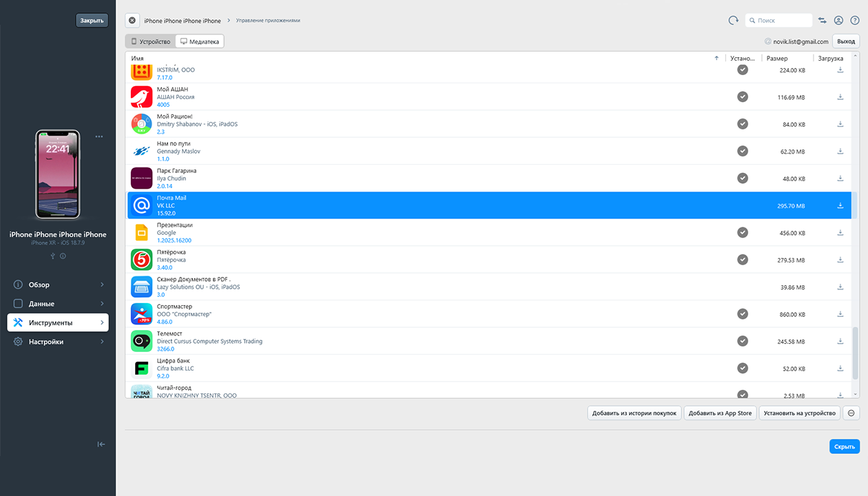
Task: Click the USB connection icon under device name
Action: pyautogui.click(x=52, y=256)
